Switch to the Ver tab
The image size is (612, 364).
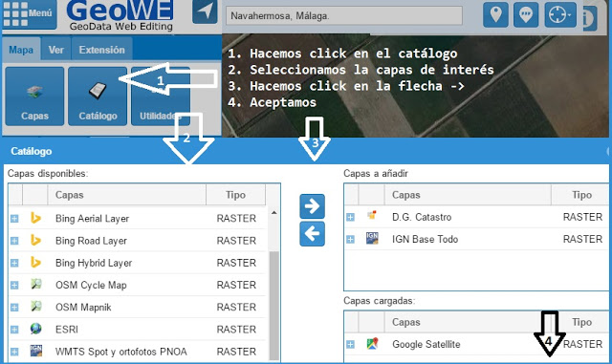coord(56,50)
